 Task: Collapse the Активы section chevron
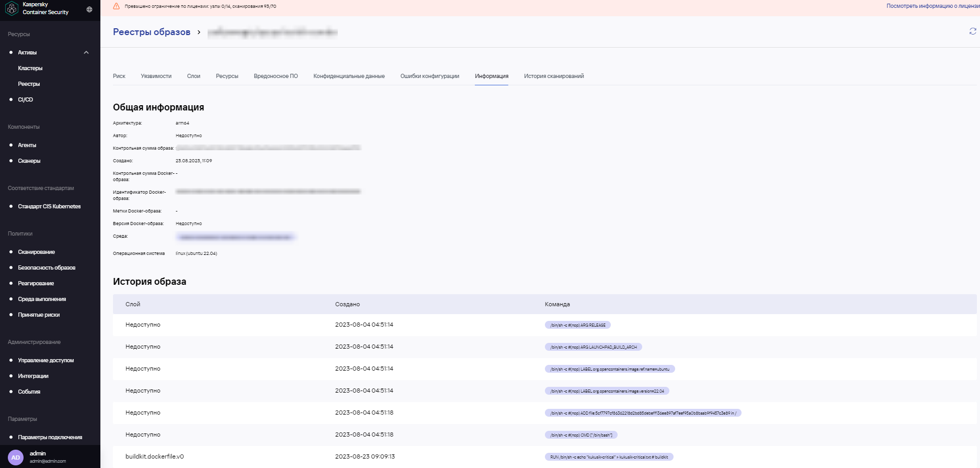click(86, 52)
